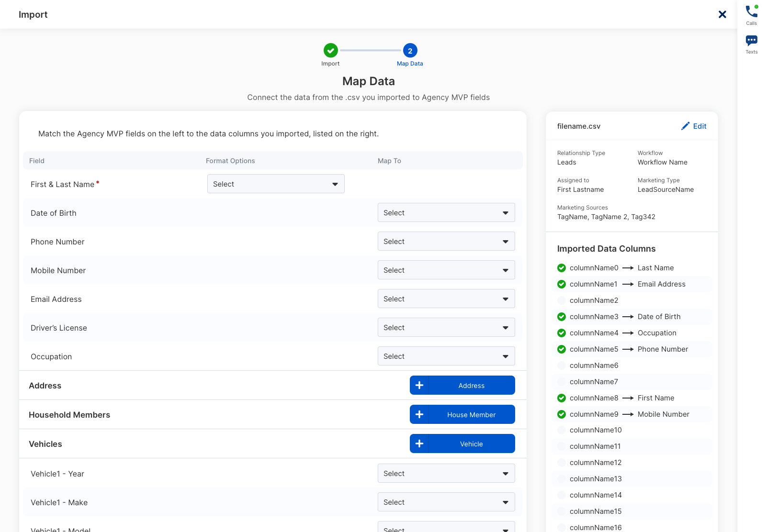The image size is (766, 532).
Task: Open the Texts chat bubble icon
Action: [x=751, y=41]
